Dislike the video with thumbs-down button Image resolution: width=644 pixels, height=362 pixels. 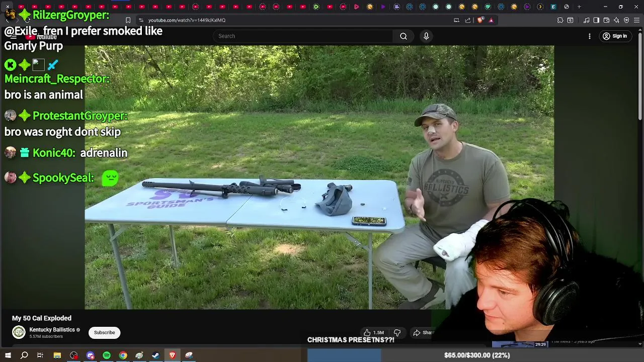pos(397,332)
